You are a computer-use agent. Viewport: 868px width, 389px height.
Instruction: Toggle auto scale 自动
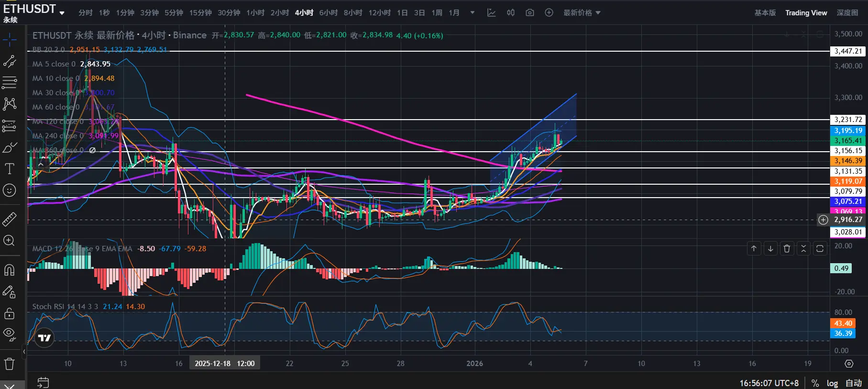tap(854, 383)
